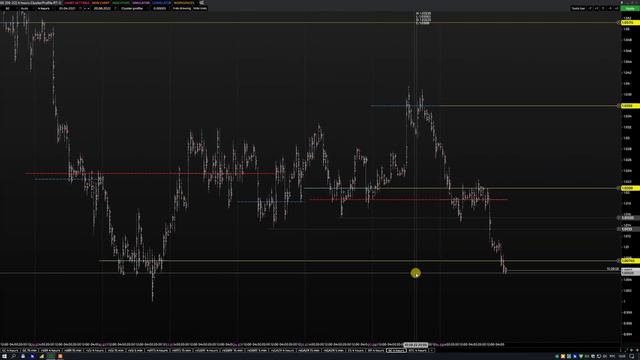Select the upper red horizontal level line
Viewport: 640px width, 360px height.
tap(151, 173)
